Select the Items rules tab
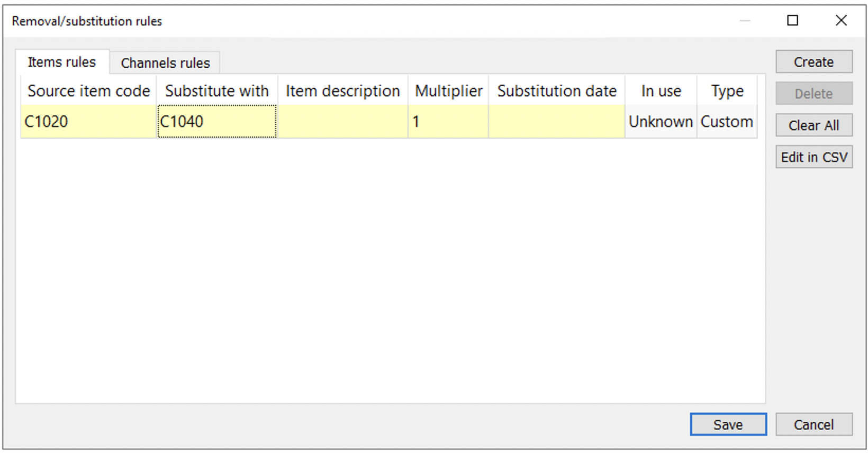The height and width of the screenshot is (454, 868). 62,62
